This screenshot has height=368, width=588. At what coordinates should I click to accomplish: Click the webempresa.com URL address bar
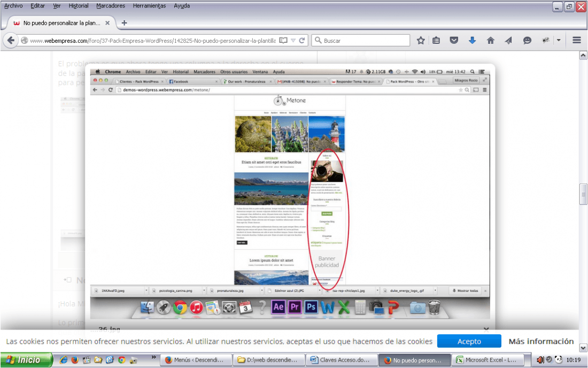[153, 41]
